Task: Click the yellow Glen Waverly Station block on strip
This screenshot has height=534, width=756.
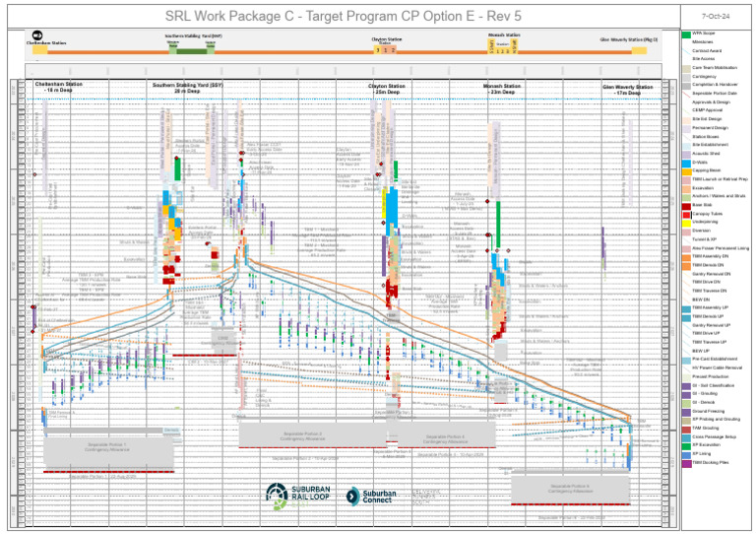Action: tap(639, 50)
